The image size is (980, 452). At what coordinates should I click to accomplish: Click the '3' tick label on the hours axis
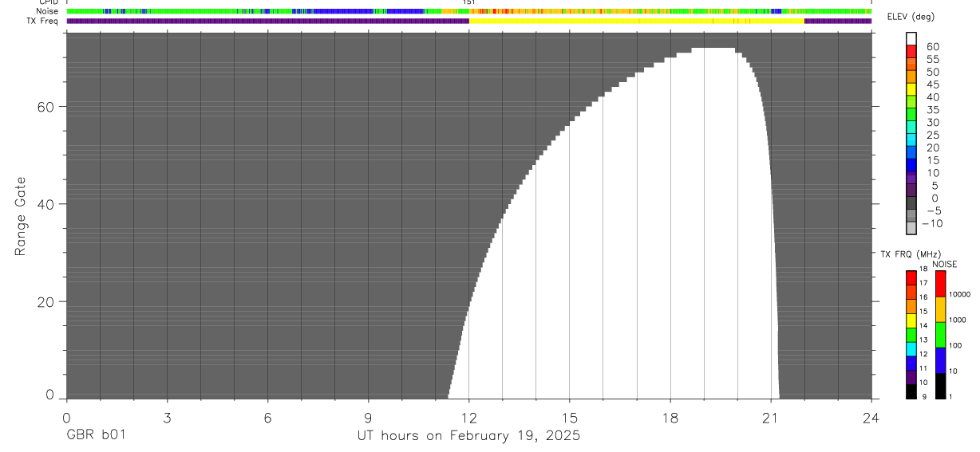(167, 417)
